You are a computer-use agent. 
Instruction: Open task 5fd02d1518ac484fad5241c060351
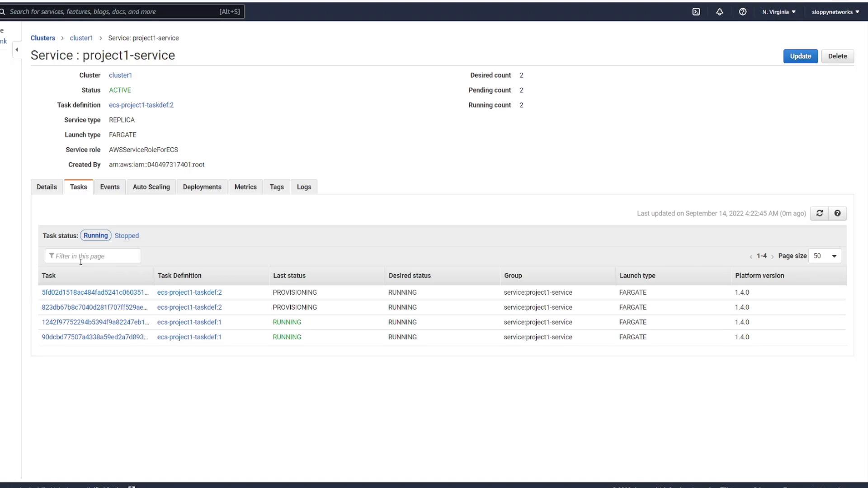(95, 292)
